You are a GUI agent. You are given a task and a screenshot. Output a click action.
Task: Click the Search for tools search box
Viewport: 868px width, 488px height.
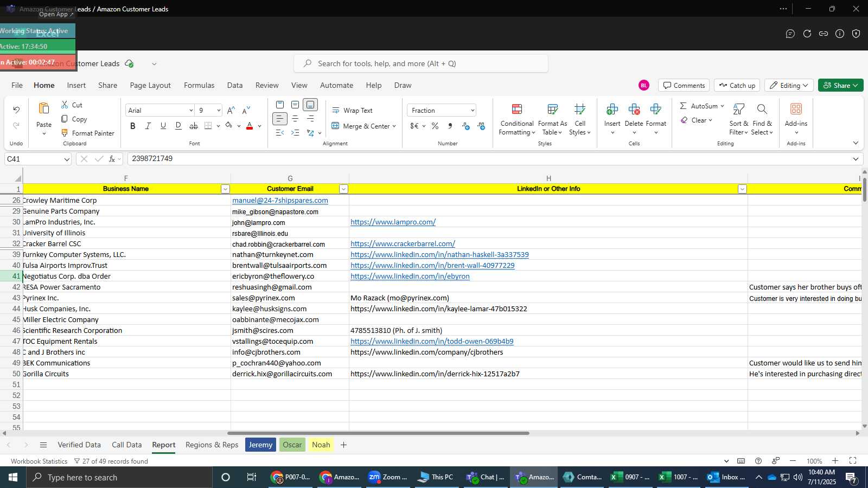[x=421, y=63]
